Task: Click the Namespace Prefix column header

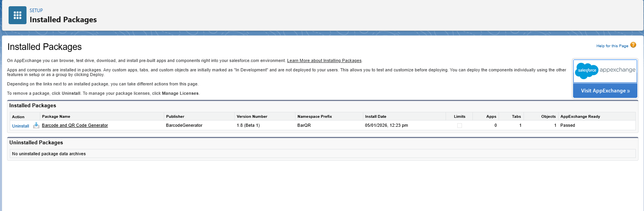Action: 315,117
